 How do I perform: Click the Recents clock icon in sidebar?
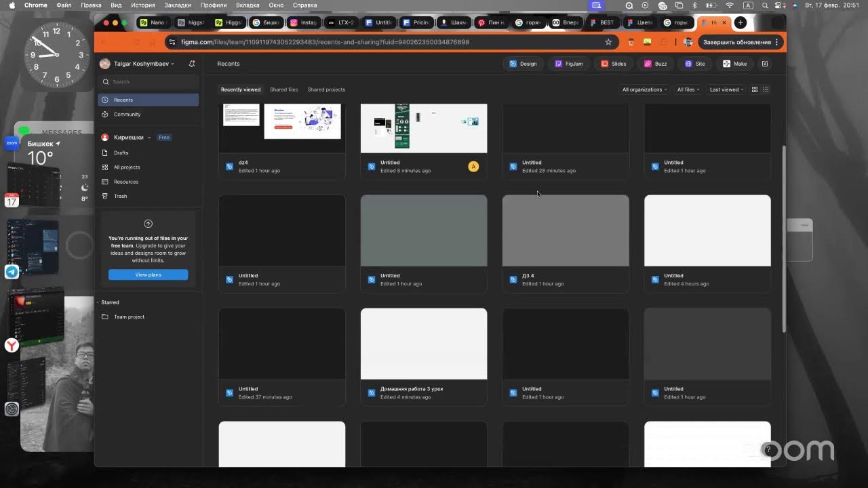point(105,100)
